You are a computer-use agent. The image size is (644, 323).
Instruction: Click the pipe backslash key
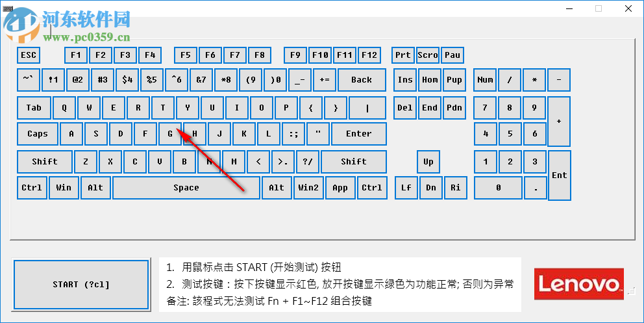tap(367, 108)
